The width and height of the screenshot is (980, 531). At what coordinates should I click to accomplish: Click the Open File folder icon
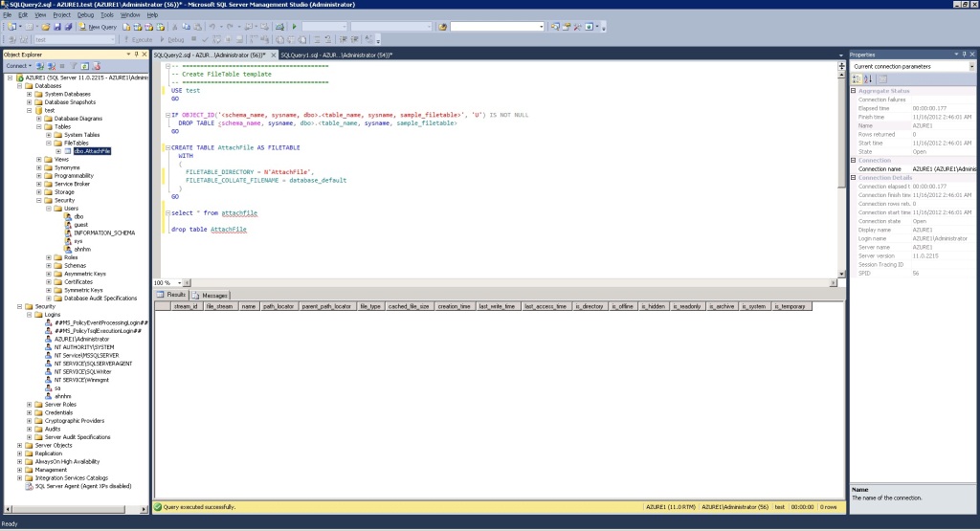click(x=46, y=27)
